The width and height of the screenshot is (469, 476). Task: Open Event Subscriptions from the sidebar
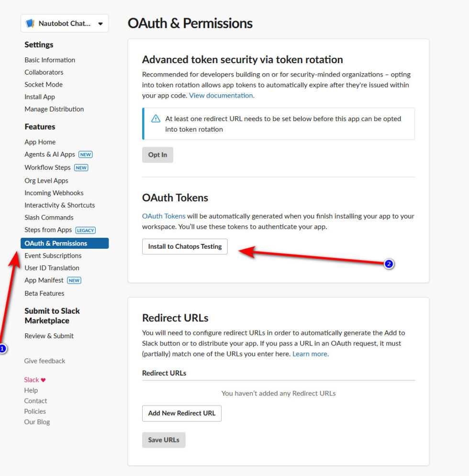coord(52,255)
